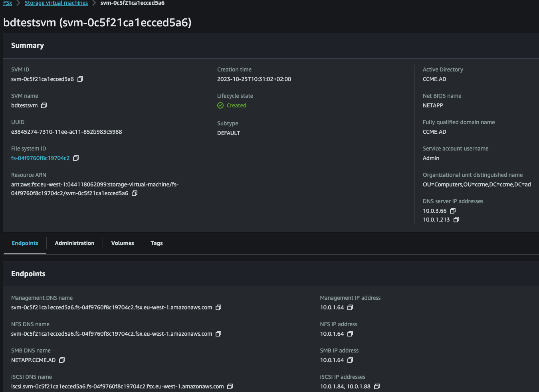Copy the iSCSI IP addresses

pos(377,386)
